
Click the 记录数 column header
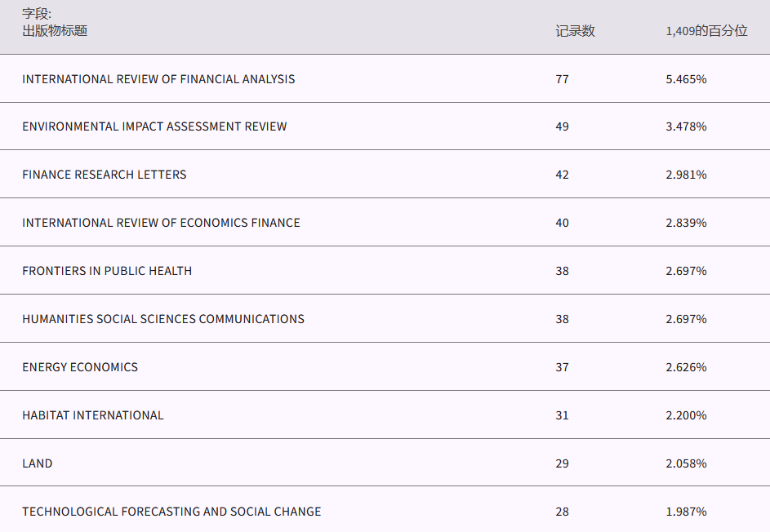pos(575,31)
